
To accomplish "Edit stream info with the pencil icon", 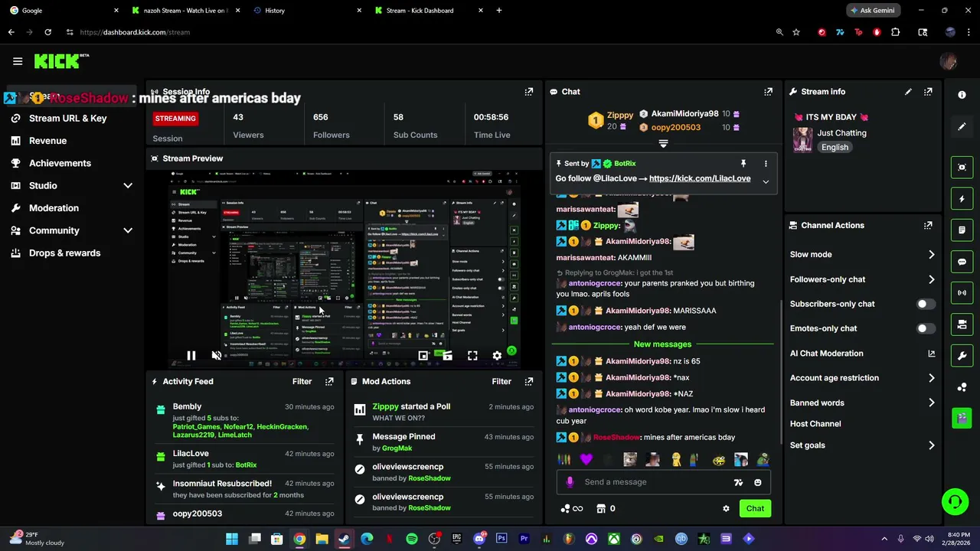I will [908, 92].
